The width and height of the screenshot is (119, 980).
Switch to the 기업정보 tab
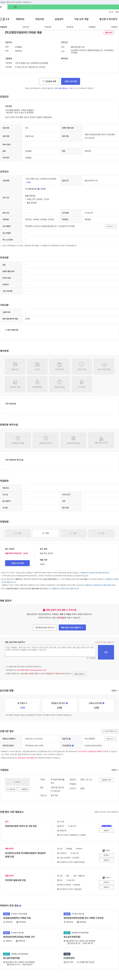[x=114, y=27]
